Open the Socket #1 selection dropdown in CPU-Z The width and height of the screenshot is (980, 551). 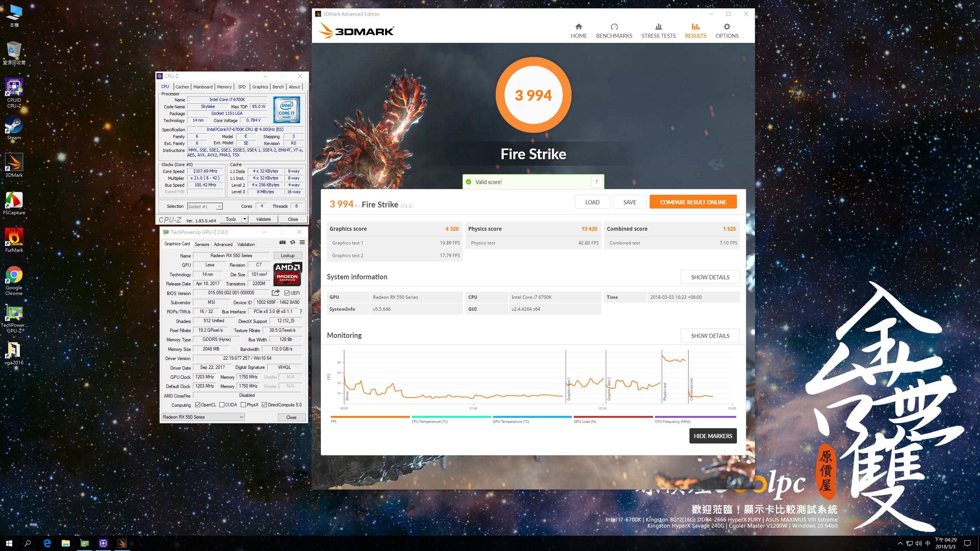point(205,207)
